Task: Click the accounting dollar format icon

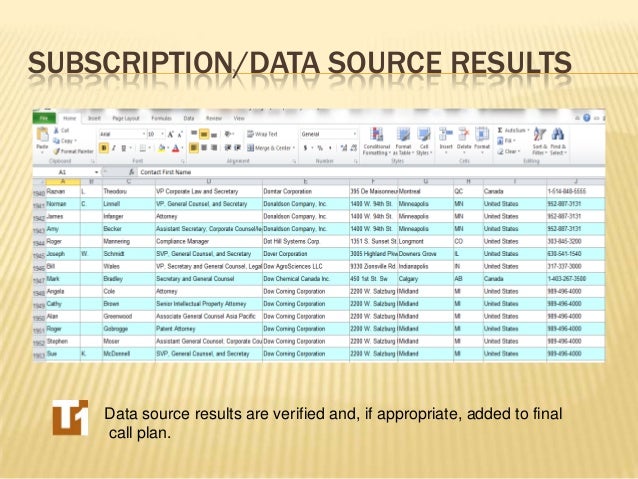Action: click(305, 148)
